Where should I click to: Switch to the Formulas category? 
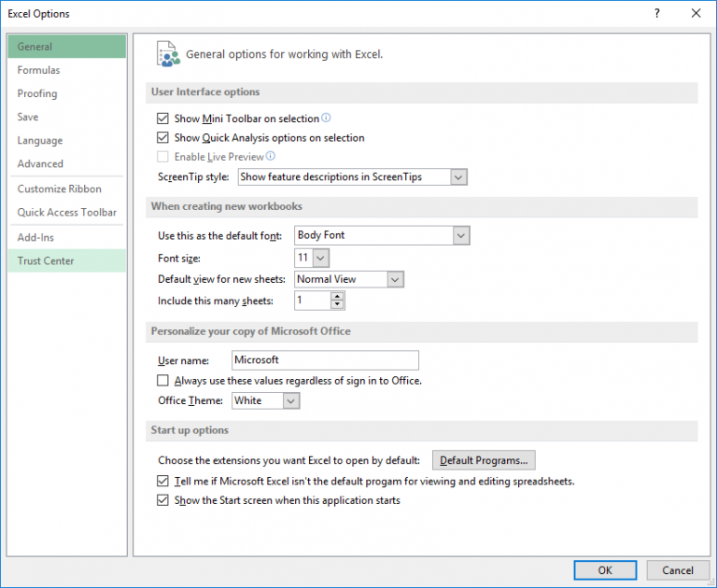(x=67, y=70)
